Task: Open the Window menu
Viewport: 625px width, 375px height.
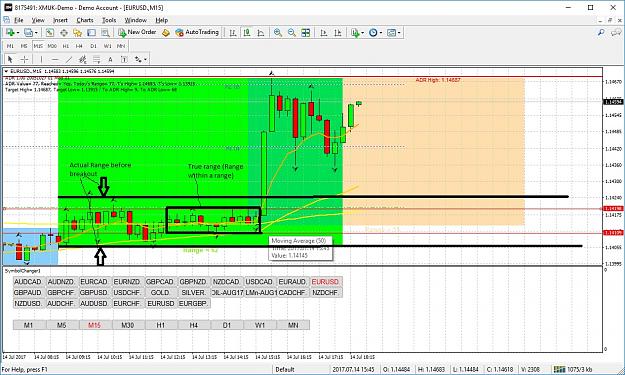Action: click(136, 20)
